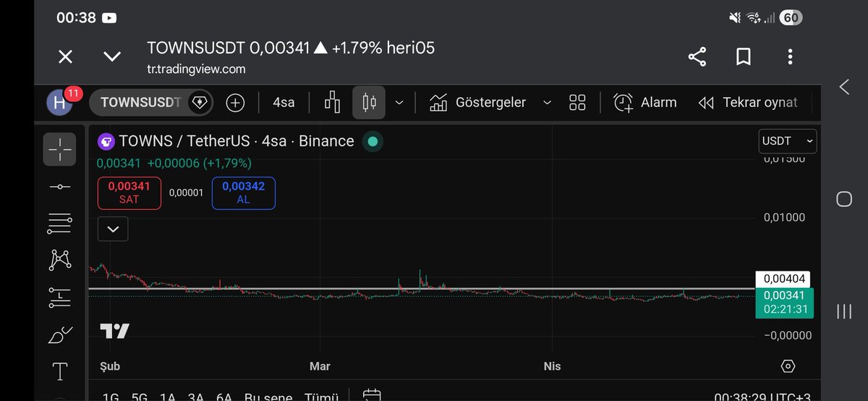Image resolution: width=868 pixels, height=401 pixels.
Task: Click the TOWNS / TetherUS chart legend title
Action: pos(237,141)
